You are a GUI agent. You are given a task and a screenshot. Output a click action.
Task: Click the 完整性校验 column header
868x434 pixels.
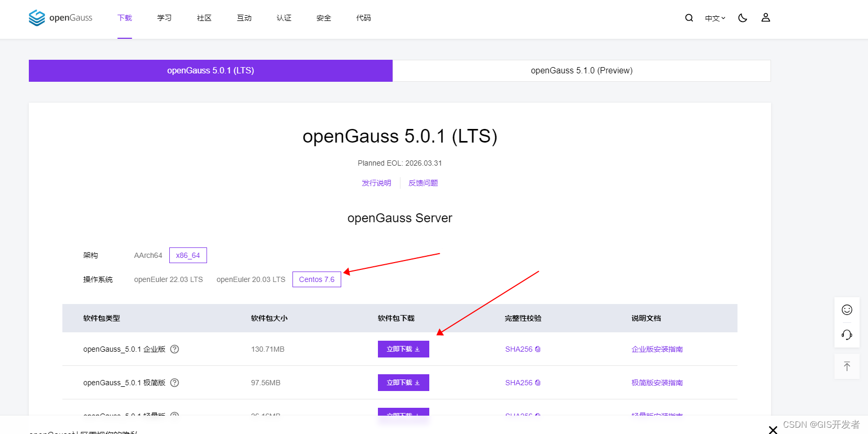tap(523, 318)
